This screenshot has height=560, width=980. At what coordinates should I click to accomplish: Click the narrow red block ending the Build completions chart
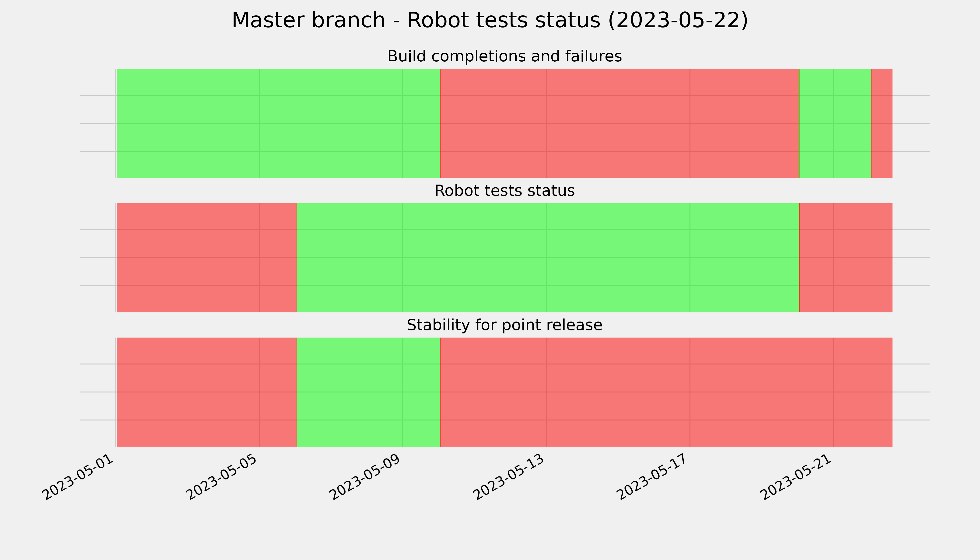pos(882,123)
